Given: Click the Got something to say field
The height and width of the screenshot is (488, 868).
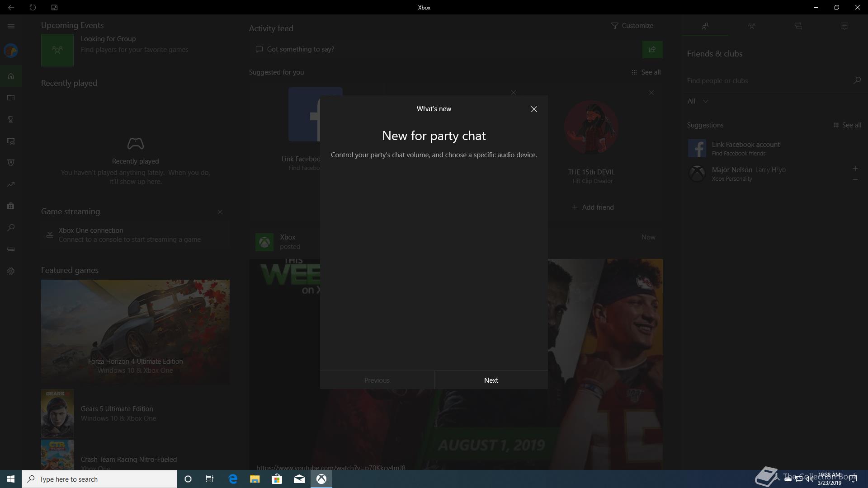Looking at the screenshot, I should pyautogui.click(x=445, y=49).
